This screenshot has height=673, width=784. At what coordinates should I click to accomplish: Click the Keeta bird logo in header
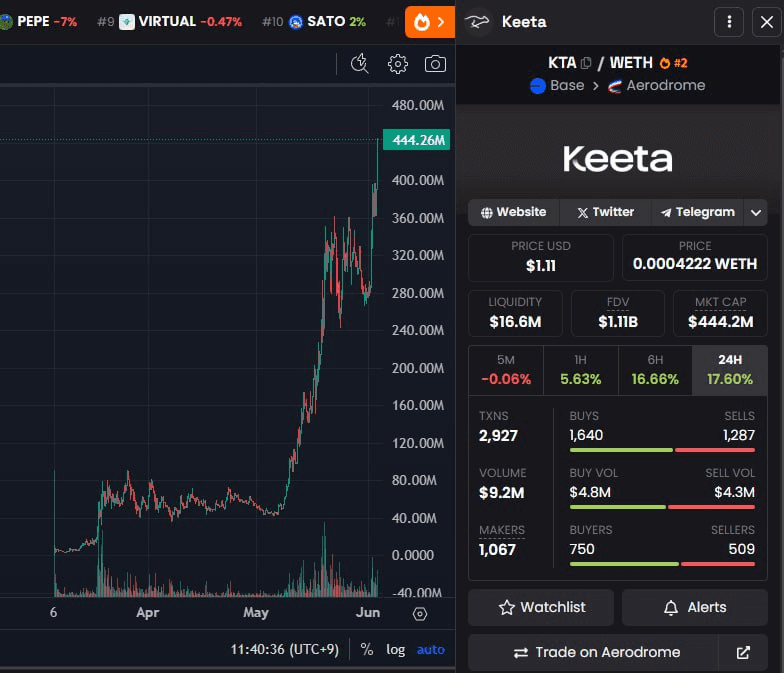pyautogui.click(x=477, y=22)
